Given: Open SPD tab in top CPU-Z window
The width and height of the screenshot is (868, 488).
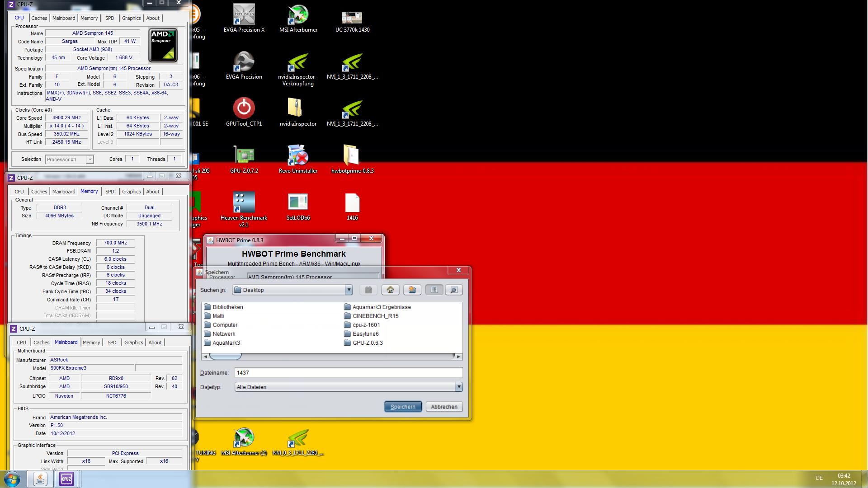Looking at the screenshot, I should [x=110, y=18].
